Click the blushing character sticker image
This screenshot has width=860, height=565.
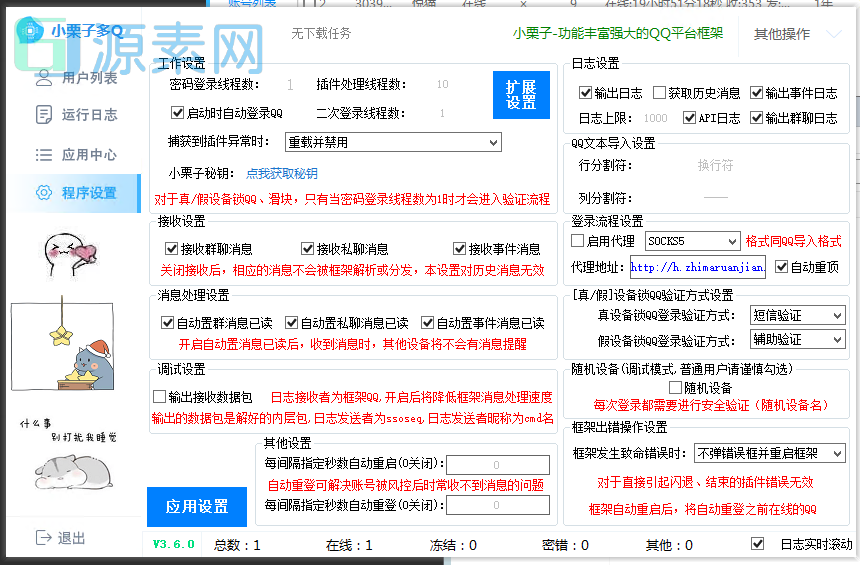[x=70, y=255]
